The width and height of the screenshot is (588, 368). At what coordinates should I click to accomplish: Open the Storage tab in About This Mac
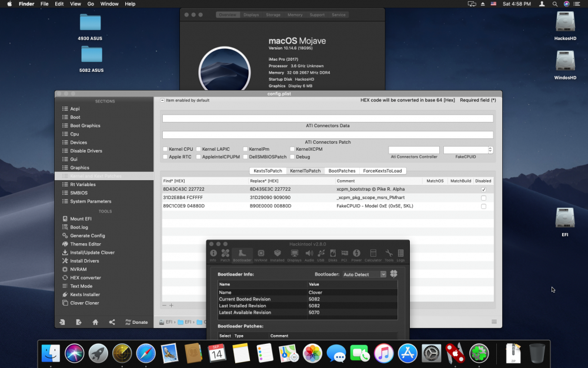[x=273, y=15]
